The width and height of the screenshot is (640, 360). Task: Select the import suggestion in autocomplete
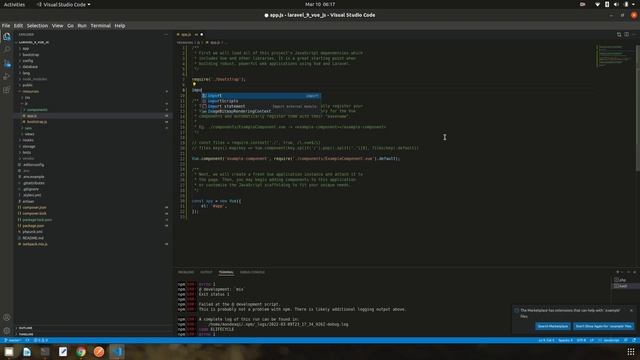(261, 96)
